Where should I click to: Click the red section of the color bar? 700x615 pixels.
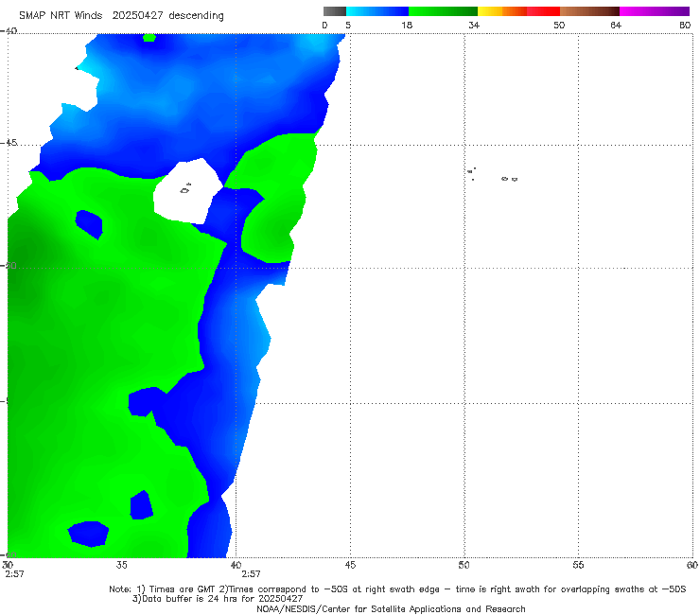pyautogui.click(x=543, y=11)
